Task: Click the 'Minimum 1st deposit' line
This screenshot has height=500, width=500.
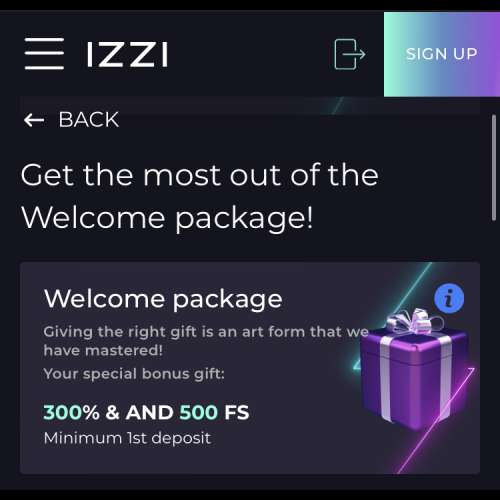Action: click(x=127, y=438)
